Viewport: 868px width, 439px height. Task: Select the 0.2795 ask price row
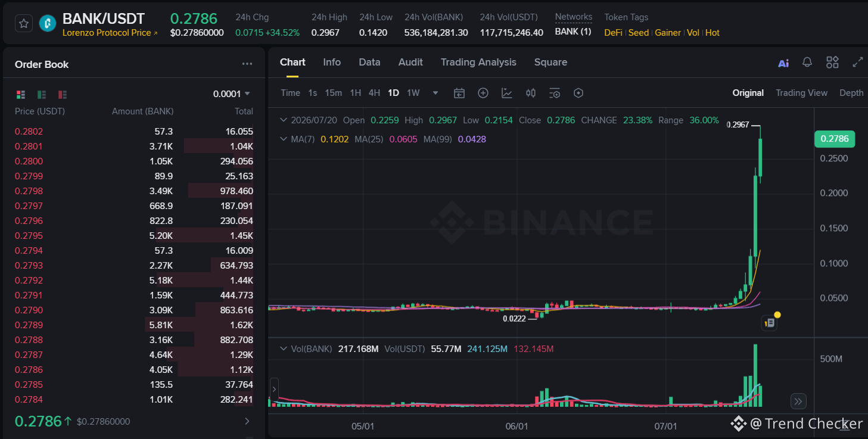tap(134, 236)
